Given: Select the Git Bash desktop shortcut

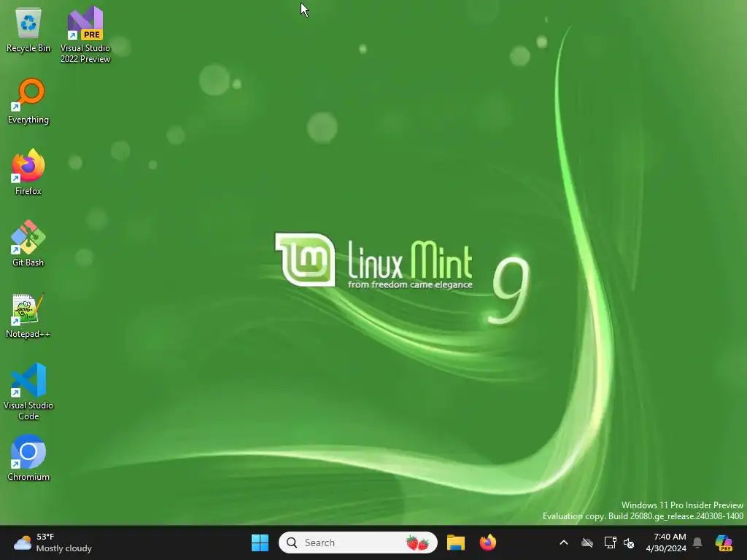Looking at the screenshot, I should pos(28,244).
